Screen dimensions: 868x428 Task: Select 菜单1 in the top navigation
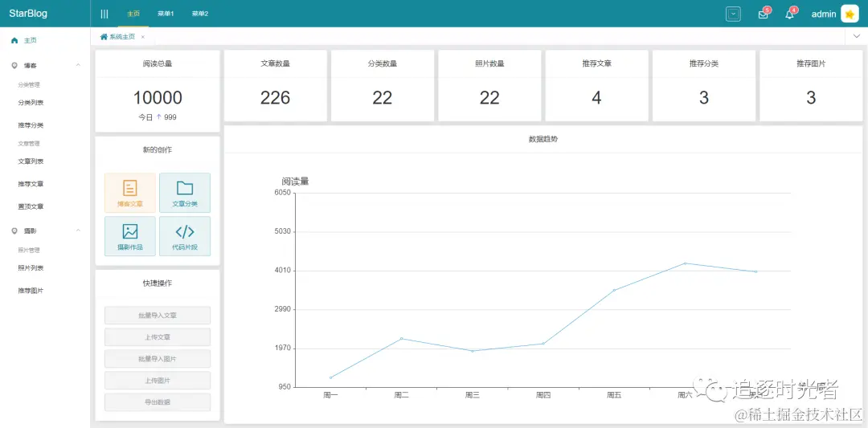tap(166, 14)
